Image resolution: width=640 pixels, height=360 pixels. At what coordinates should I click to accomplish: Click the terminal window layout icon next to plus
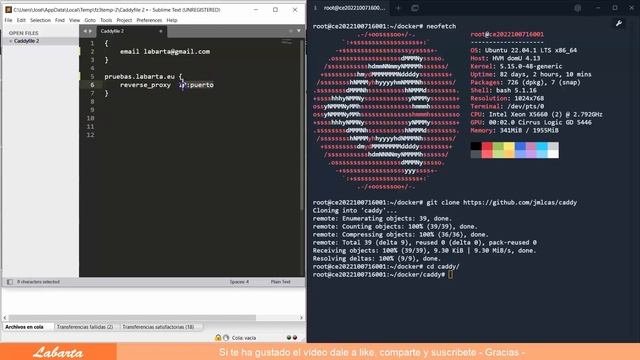[x=415, y=8]
